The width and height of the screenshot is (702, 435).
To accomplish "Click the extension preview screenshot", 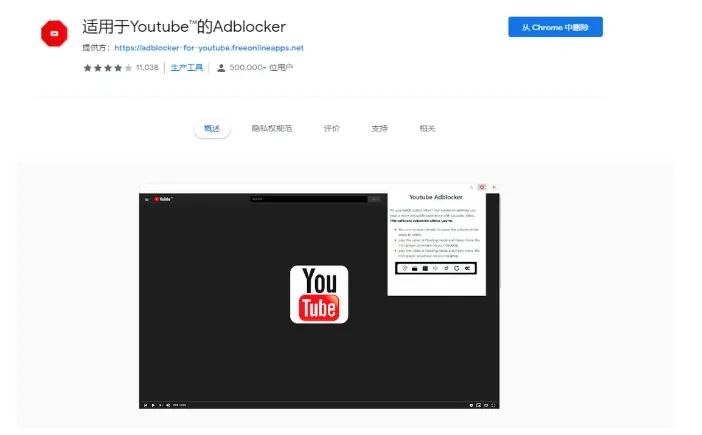I will click(x=319, y=296).
